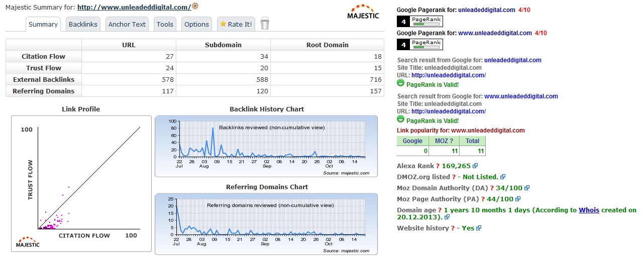Open the URL link under the first search result

449,75
